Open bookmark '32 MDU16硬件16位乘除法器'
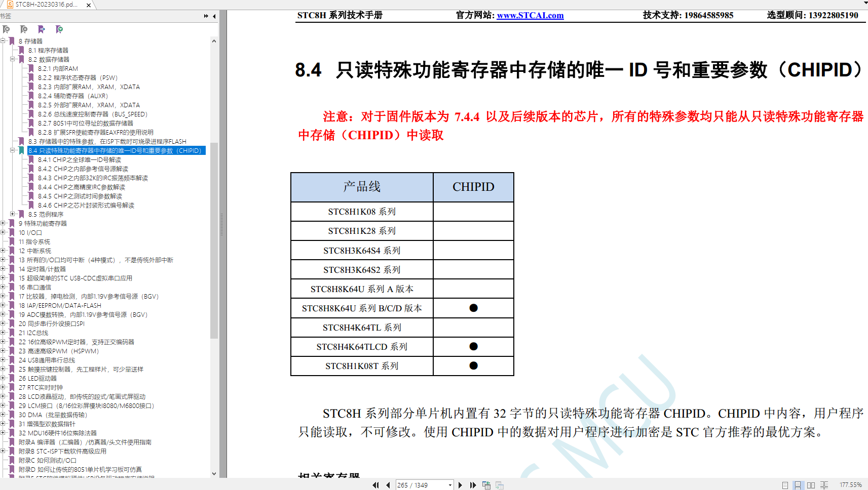The height and width of the screenshot is (490, 868). (x=58, y=433)
